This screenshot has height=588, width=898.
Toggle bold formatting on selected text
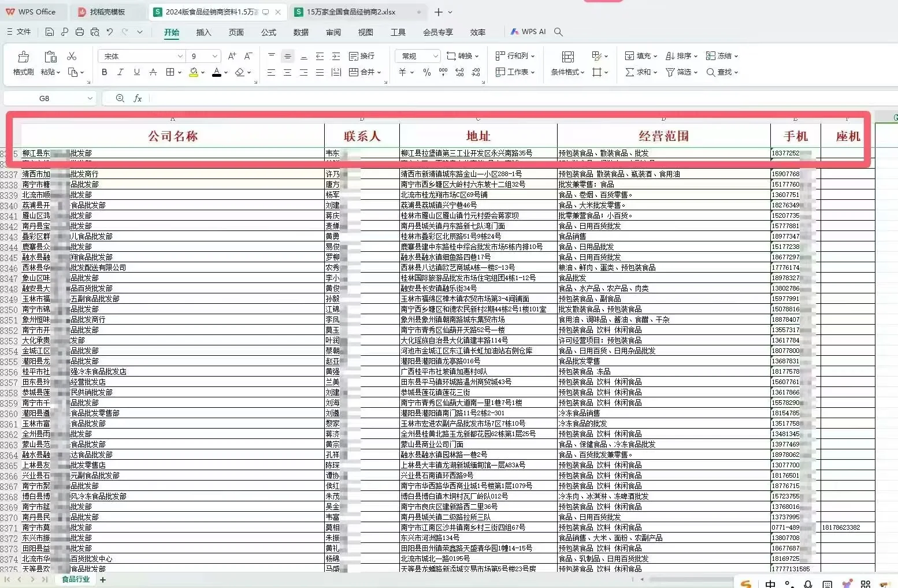[x=104, y=72]
